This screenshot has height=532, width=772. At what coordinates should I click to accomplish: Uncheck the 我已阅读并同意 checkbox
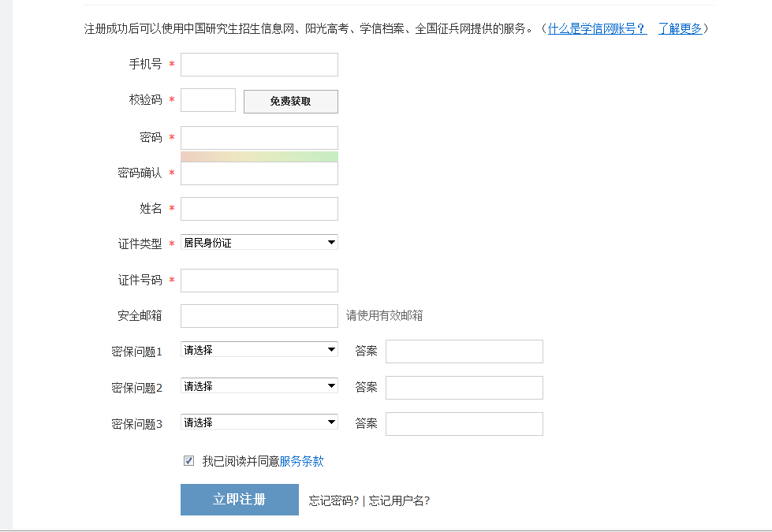(188, 460)
